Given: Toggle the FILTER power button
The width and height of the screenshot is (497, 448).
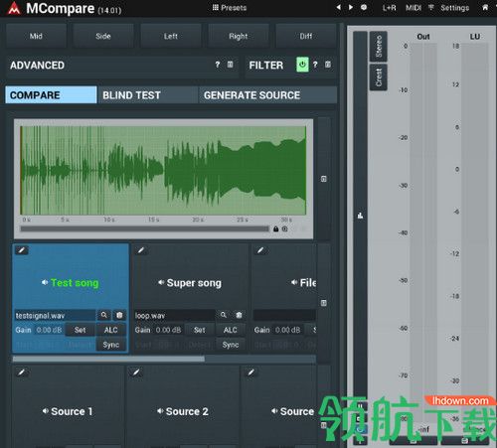Looking at the screenshot, I should [x=302, y=65].
